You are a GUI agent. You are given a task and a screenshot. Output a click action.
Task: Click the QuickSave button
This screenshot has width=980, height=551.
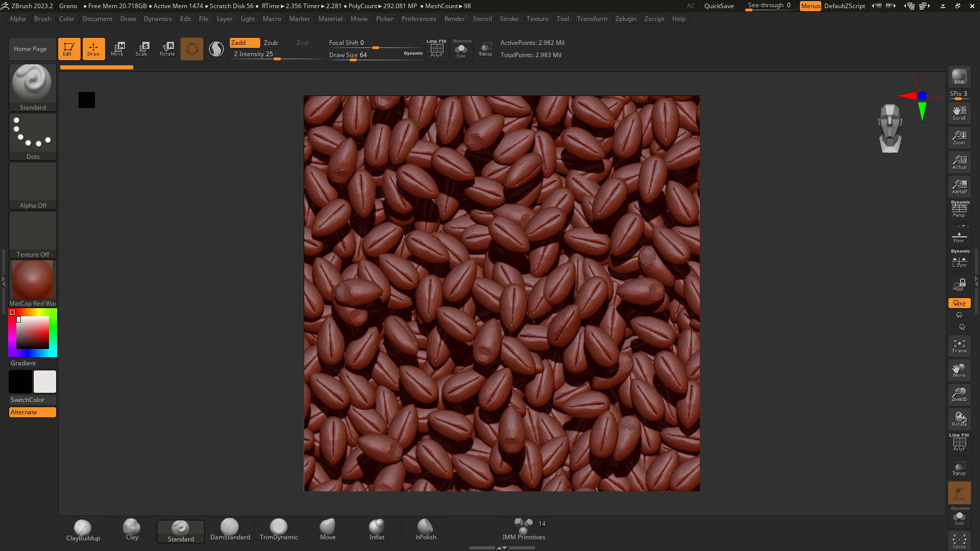point(719,6)
